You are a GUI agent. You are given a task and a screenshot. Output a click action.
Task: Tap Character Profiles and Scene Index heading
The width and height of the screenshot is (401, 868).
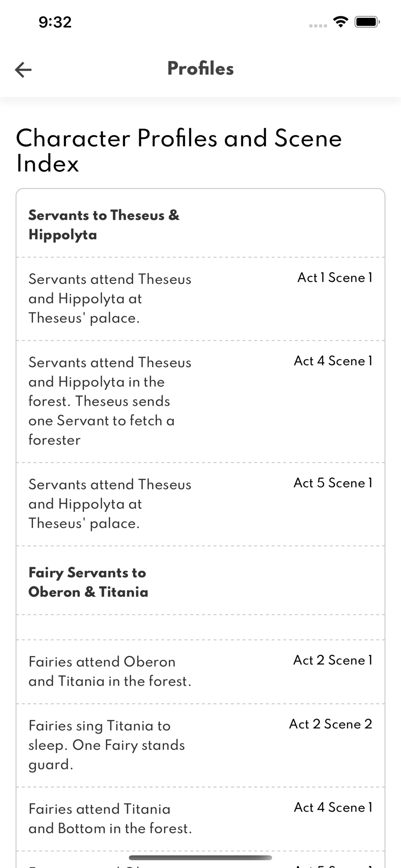click(x=179, y=151)
